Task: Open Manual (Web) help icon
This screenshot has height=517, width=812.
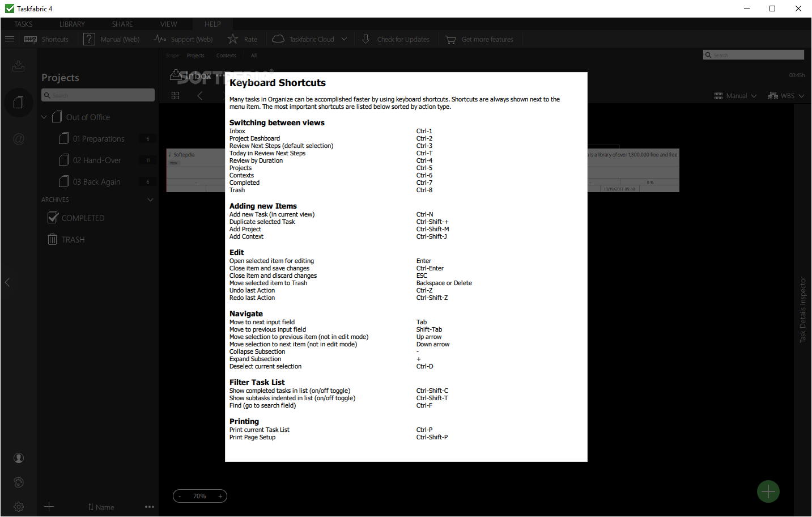Action: coord(89,39)
